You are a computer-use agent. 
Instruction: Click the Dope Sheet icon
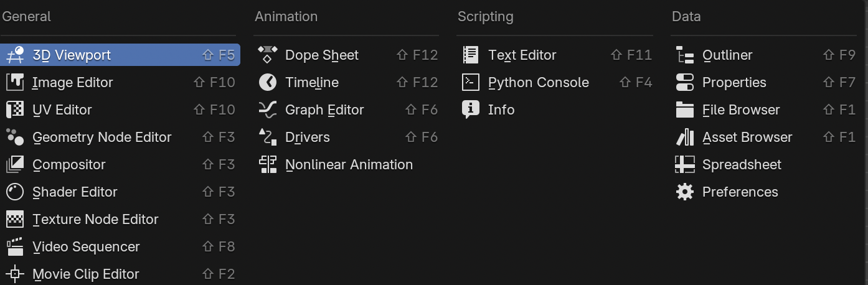(x=268, y=55)
